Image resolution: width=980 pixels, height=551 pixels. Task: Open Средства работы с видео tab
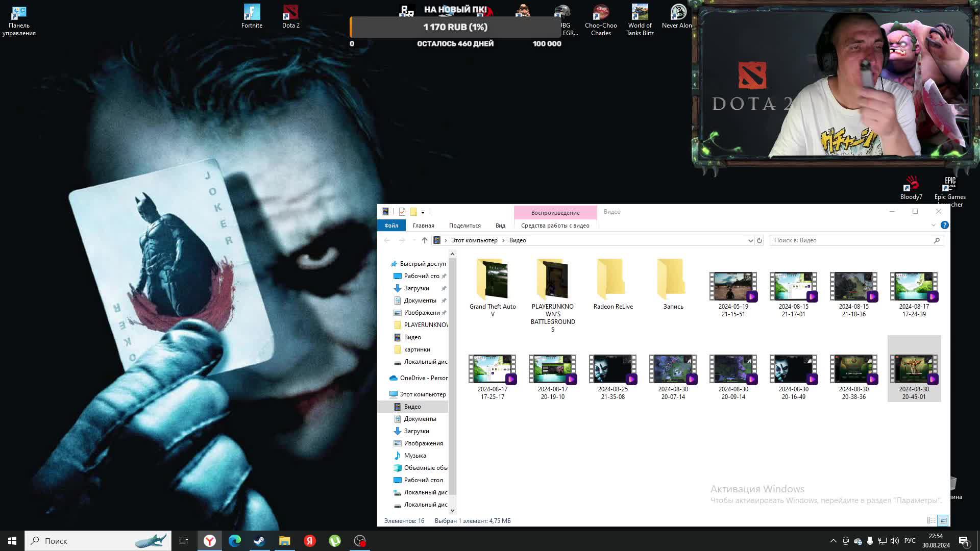555,226
